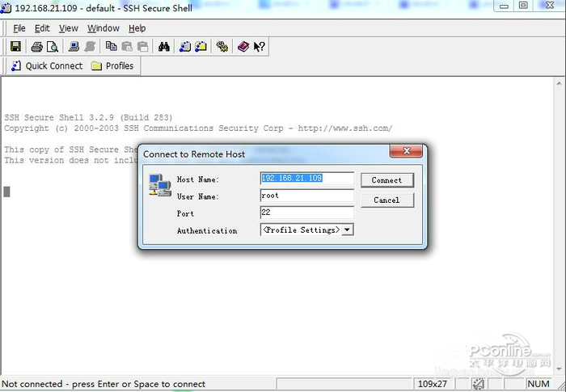Open New Terminal Window toolbar icon
Screen dimensions: 566x392
[x=185, y=47]
